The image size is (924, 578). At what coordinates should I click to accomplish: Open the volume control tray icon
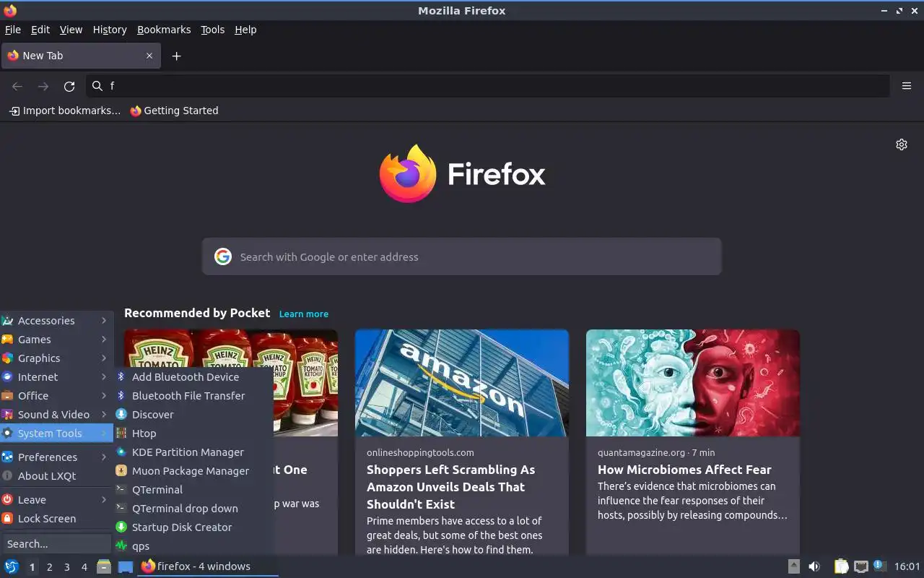pos(814,566)
